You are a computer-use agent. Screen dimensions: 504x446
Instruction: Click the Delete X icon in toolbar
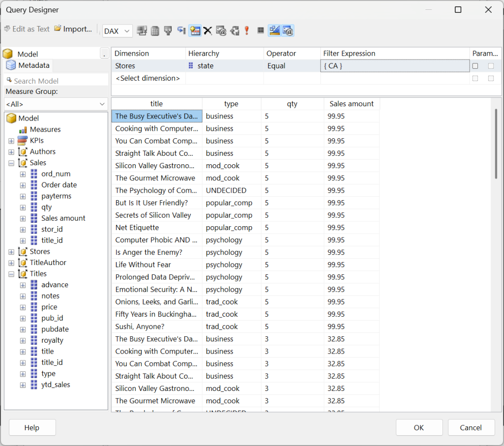pyautogui.click(x=208, y=31)
